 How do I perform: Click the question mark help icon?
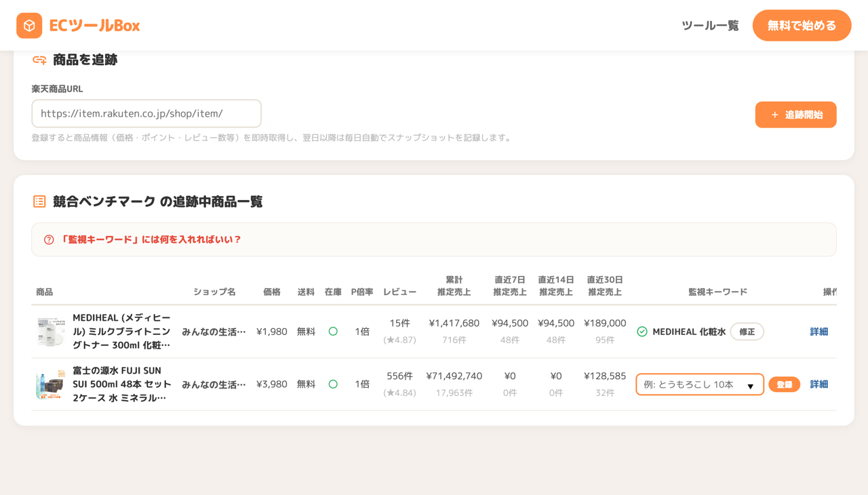pos(49,240)
